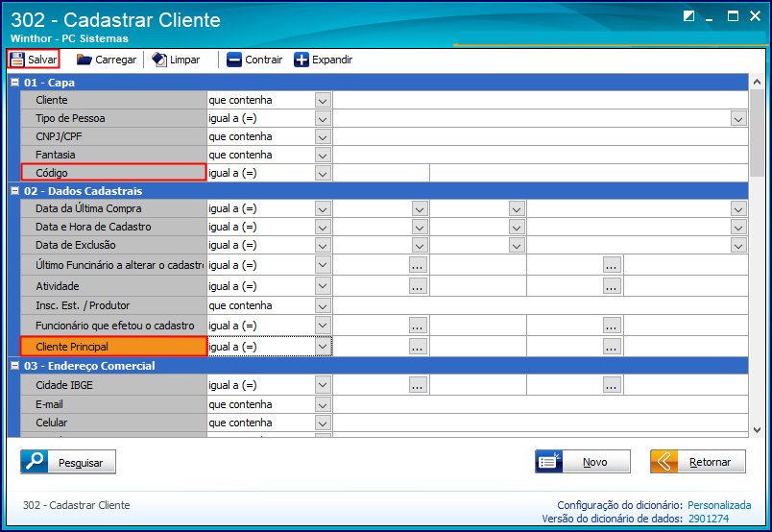
Task: Open rightmost dropdown in Data de Exclusão row
Action: (738, 245)
